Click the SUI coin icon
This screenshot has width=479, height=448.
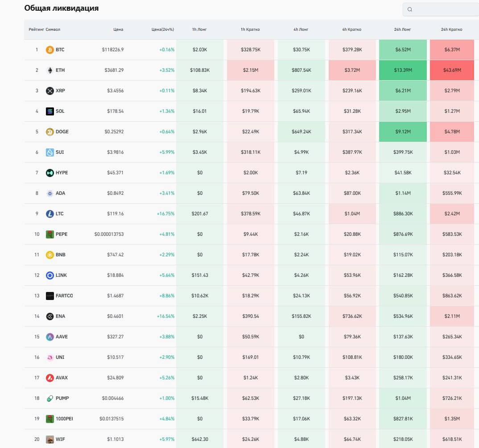[x=50, y=152]
